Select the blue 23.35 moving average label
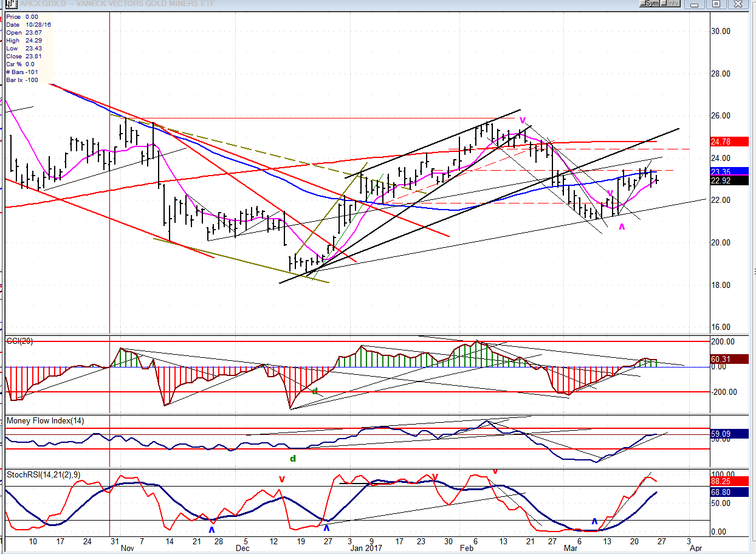The width and height of the screenshot is (756, 554). (723, 172)
